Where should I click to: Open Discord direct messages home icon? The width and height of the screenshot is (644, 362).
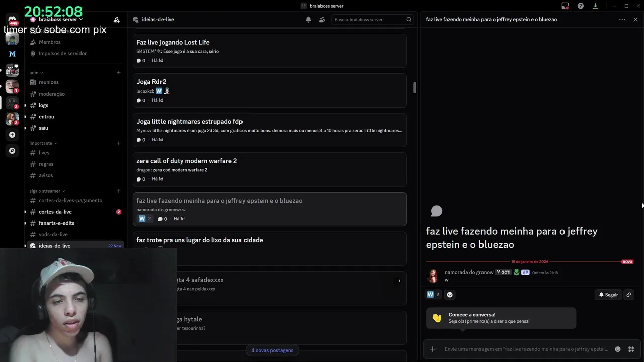[12, 20]
